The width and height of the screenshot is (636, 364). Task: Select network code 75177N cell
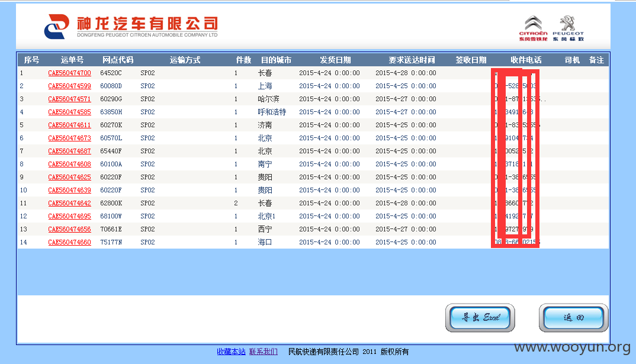111,242
